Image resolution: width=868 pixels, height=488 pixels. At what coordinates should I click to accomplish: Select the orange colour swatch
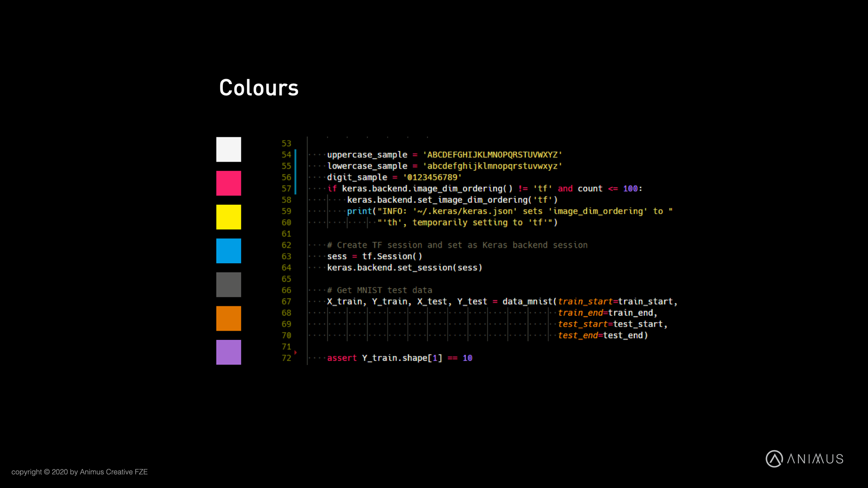[x=228, y=319]
